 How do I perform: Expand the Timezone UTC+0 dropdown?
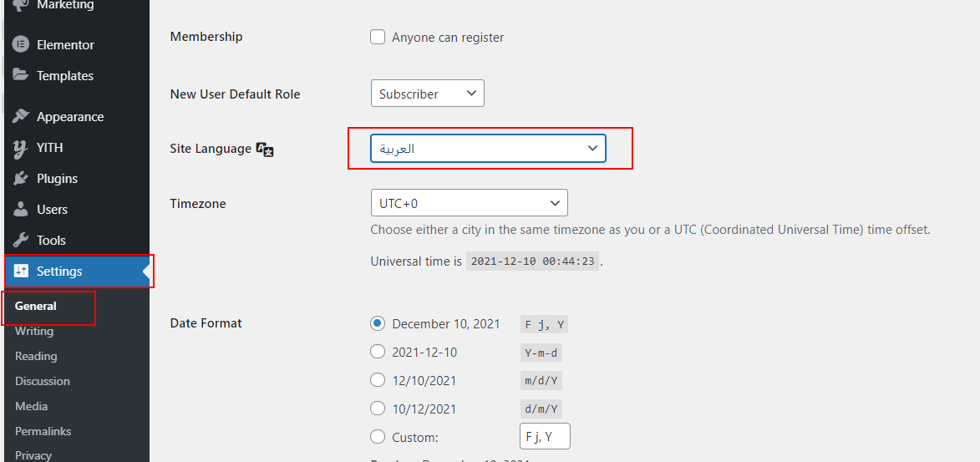click(469, 203)
